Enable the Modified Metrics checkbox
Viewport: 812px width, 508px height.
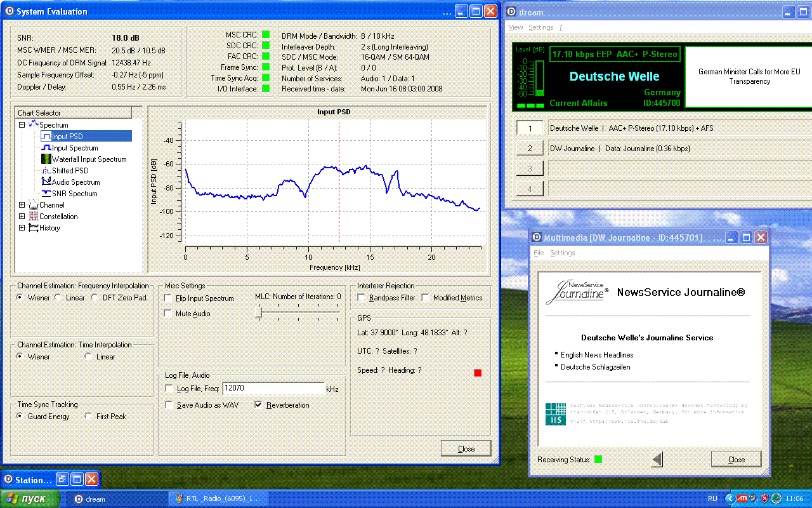click(426, 297)
